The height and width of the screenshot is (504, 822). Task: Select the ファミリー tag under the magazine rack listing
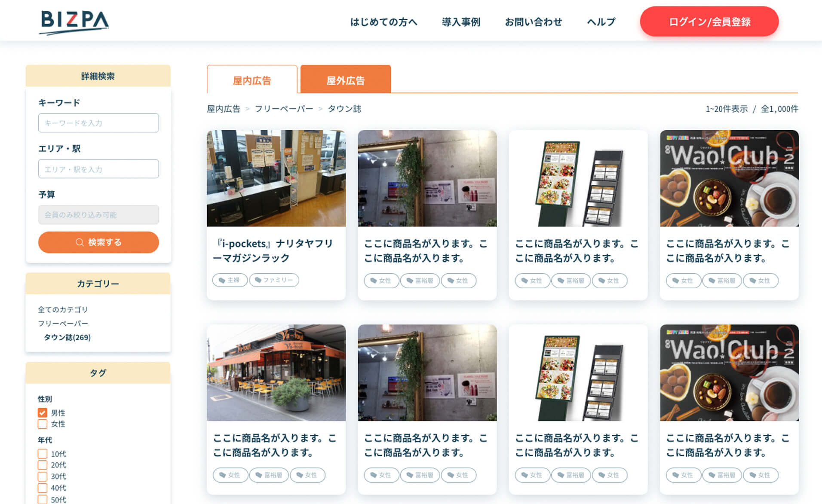pyautogui.click(x=275, y=280)
